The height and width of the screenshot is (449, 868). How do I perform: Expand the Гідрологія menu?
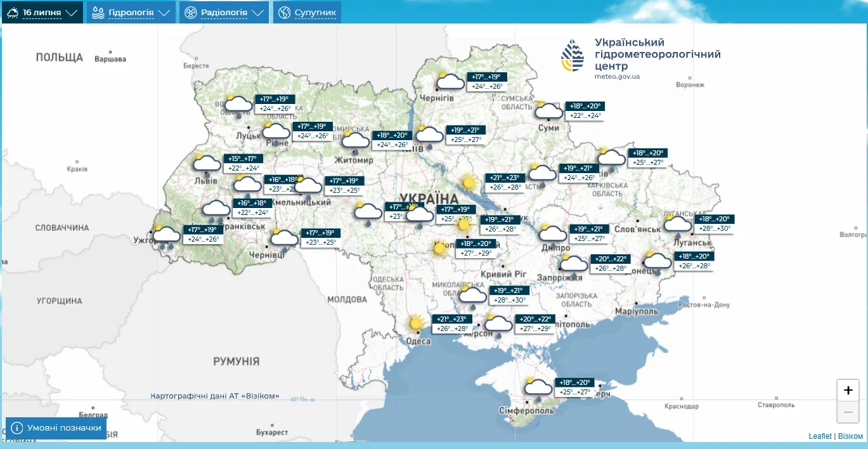click(131, 12)
